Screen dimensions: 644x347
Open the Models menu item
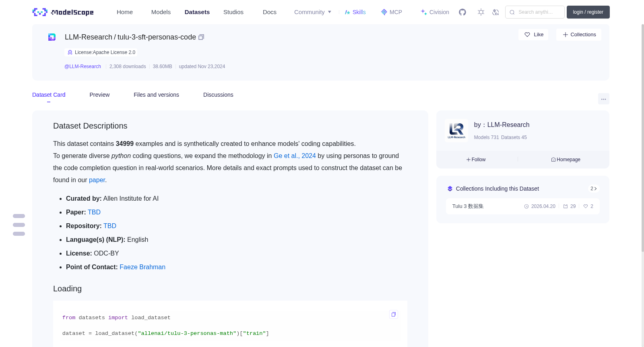[161, 12]
